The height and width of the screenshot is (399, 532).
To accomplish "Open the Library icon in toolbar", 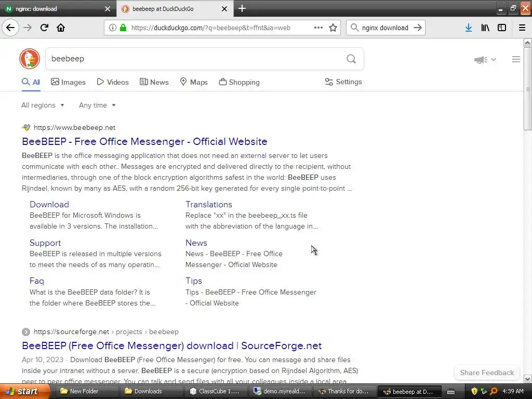I will (485, 28).
